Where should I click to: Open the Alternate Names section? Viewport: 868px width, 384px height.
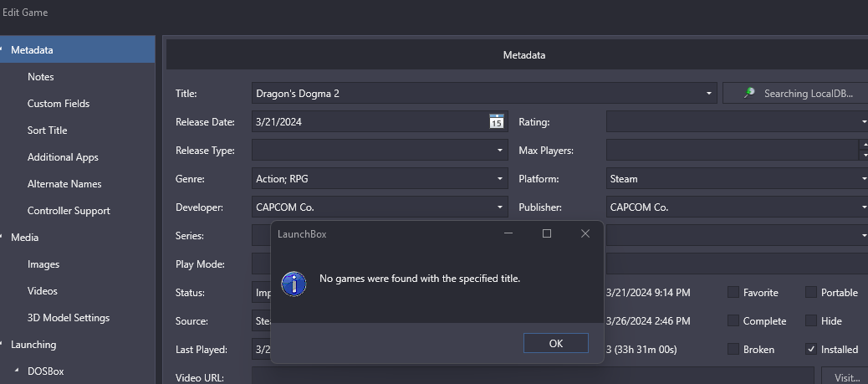pos(64,184)
